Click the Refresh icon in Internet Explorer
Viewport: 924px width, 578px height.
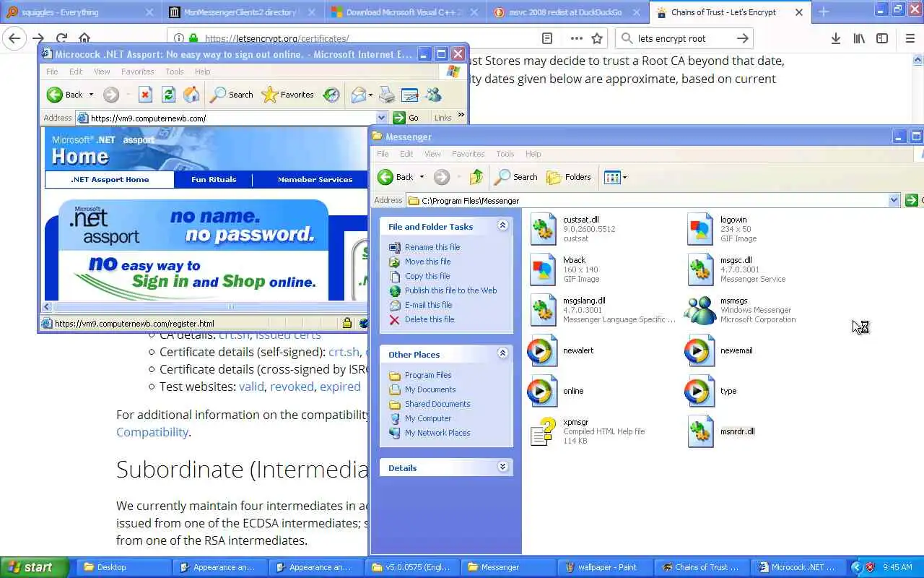tap(168, 95)
